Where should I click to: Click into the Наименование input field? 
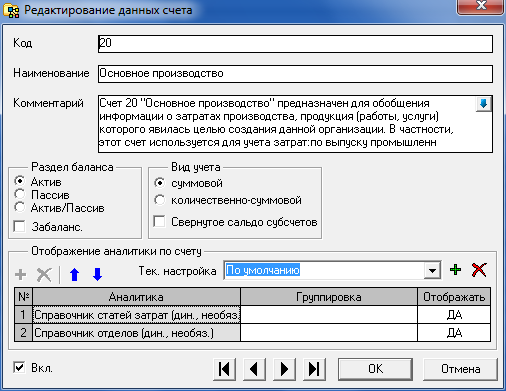click(295, 74)
